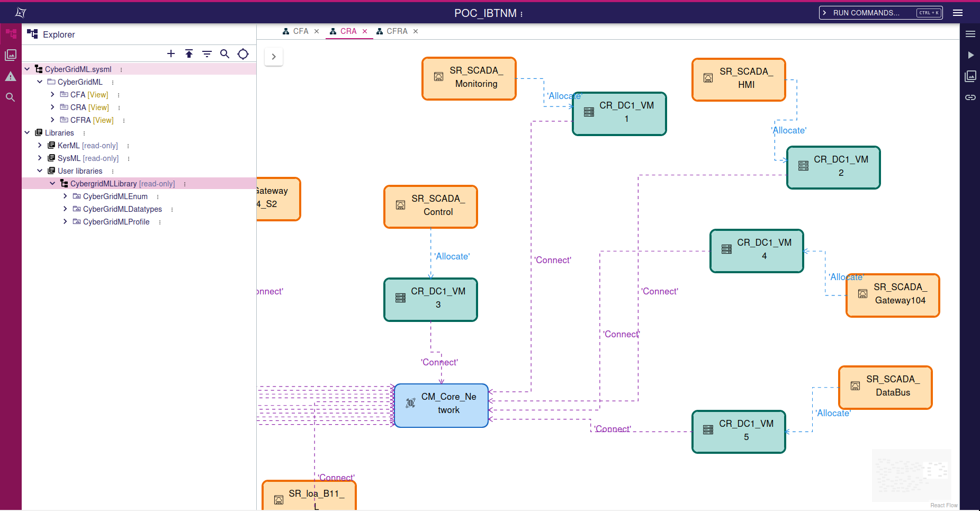Switch to the CFRA tab

[x=392, y=31]
